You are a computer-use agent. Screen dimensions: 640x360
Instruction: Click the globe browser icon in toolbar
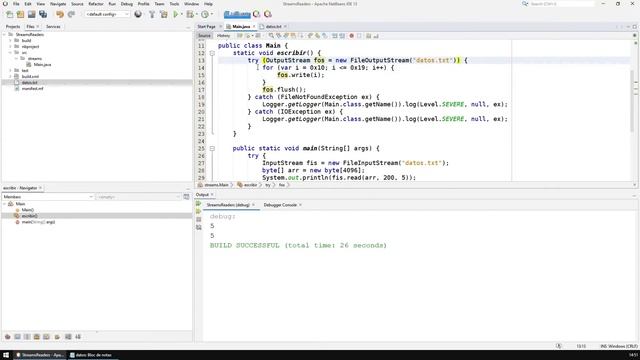click(138, 14)
